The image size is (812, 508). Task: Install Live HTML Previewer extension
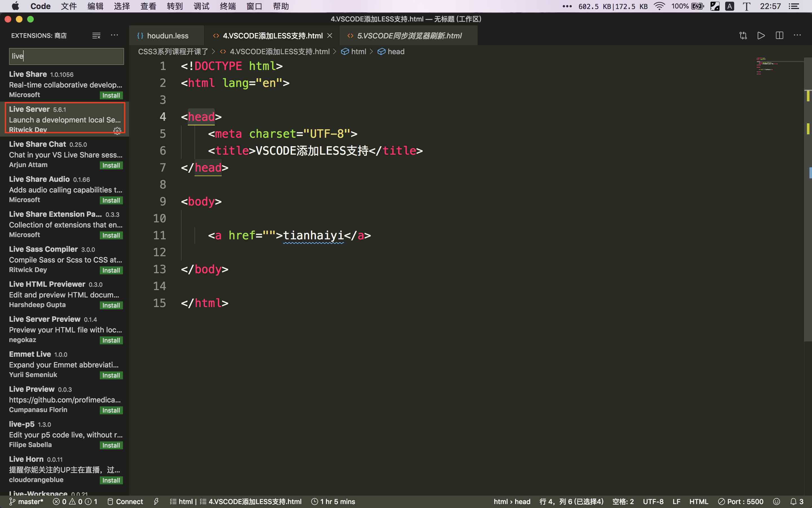click(x=111, y=305)
